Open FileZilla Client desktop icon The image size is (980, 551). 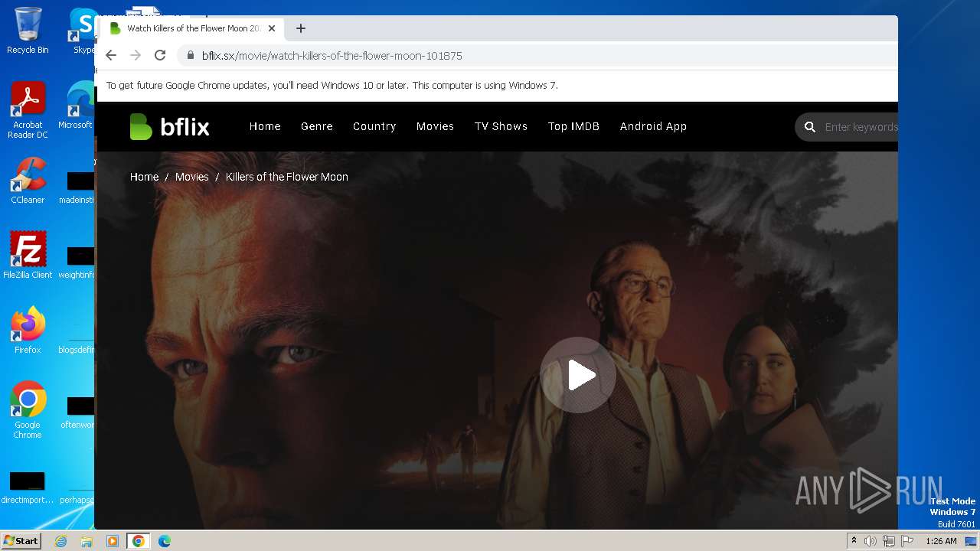[x=28, y=256]
